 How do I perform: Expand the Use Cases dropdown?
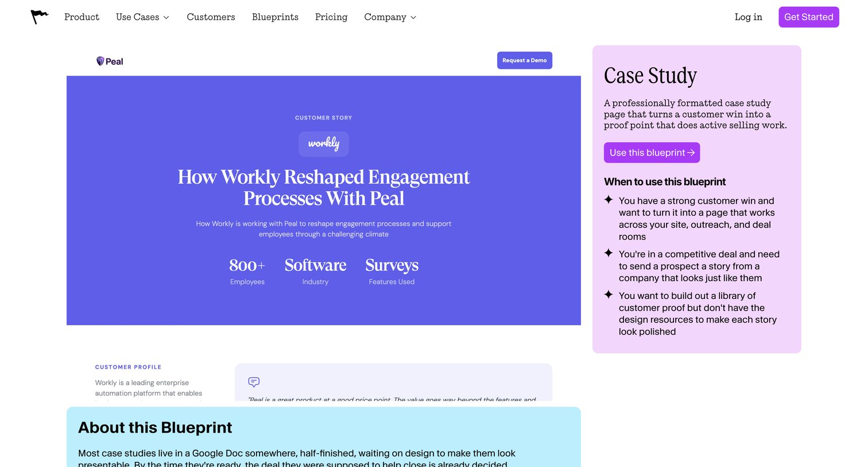[142, 17]
